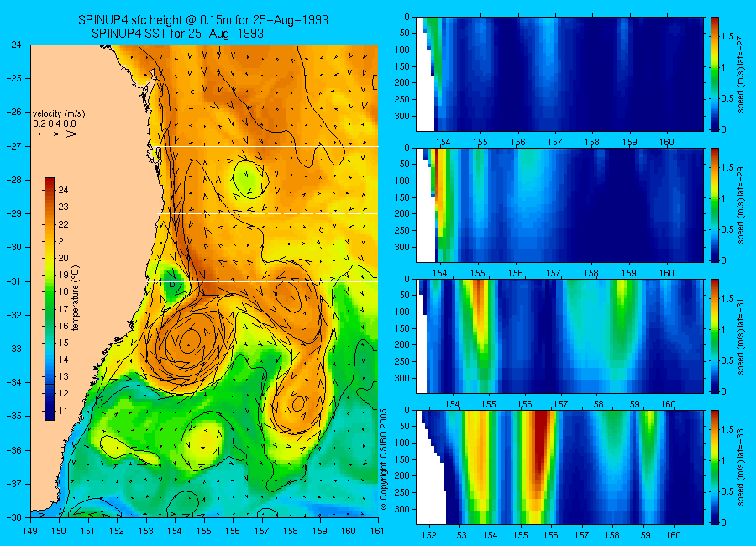The width and height of the screenshot is (756, 546).
Task: Open the lat=-33 speed cross-section panel
Action: coord(559,467)
